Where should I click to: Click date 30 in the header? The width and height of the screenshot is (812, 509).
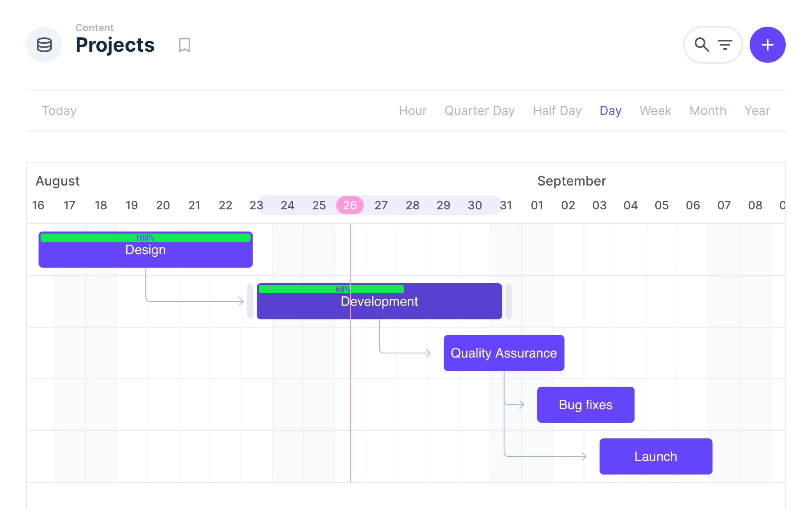point(475,205)
